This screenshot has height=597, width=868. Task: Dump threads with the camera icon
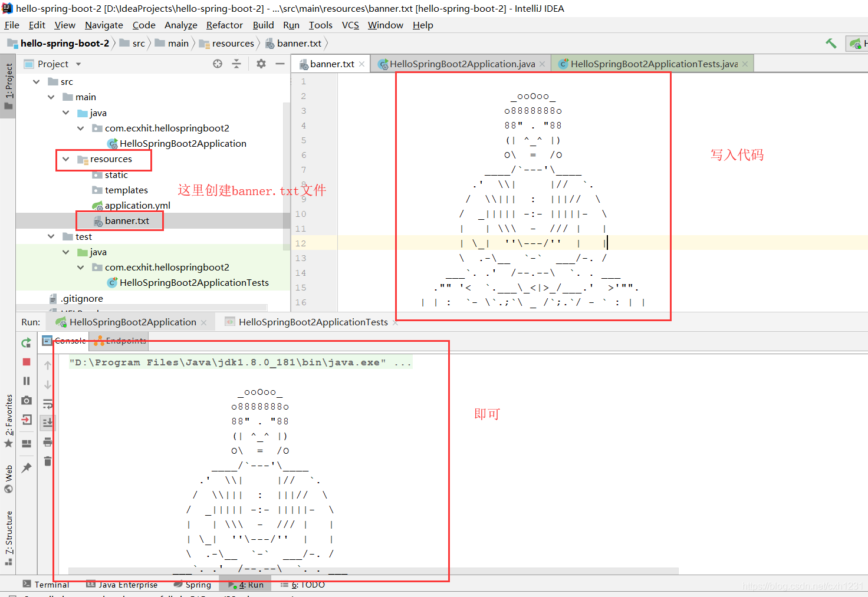click(x=26, y=401)
